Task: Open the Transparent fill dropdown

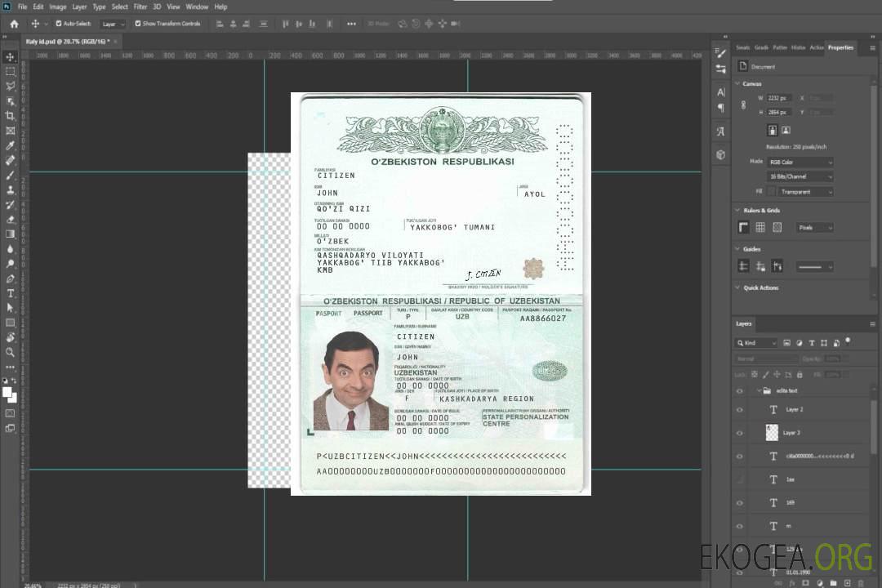Action: click(x=805, y=192)
